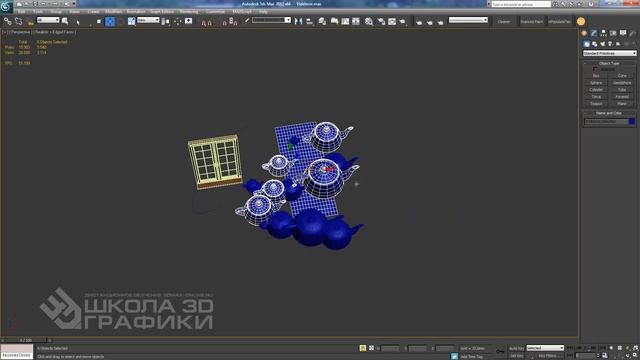Open the Curve Editor icon
640x360 pixels.
[345, 21]
